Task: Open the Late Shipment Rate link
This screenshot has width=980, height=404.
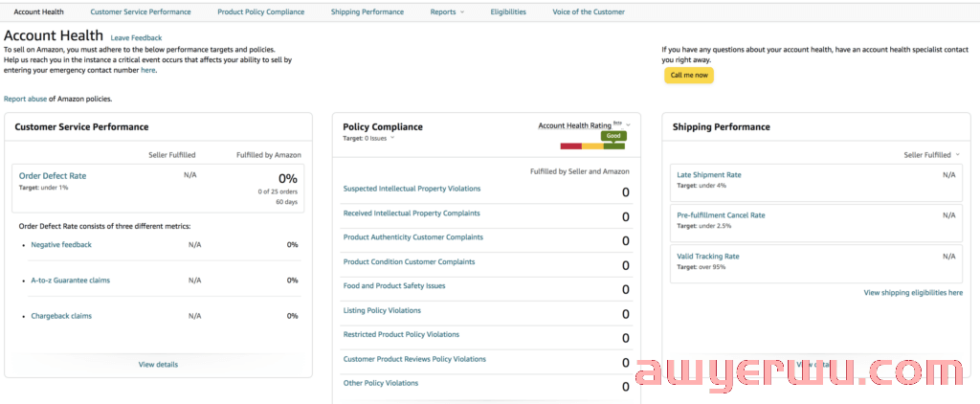Action: point(709,175)
